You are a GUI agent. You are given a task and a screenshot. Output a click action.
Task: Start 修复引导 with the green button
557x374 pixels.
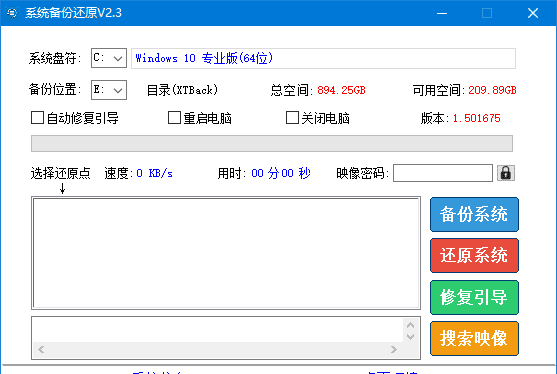474,297
